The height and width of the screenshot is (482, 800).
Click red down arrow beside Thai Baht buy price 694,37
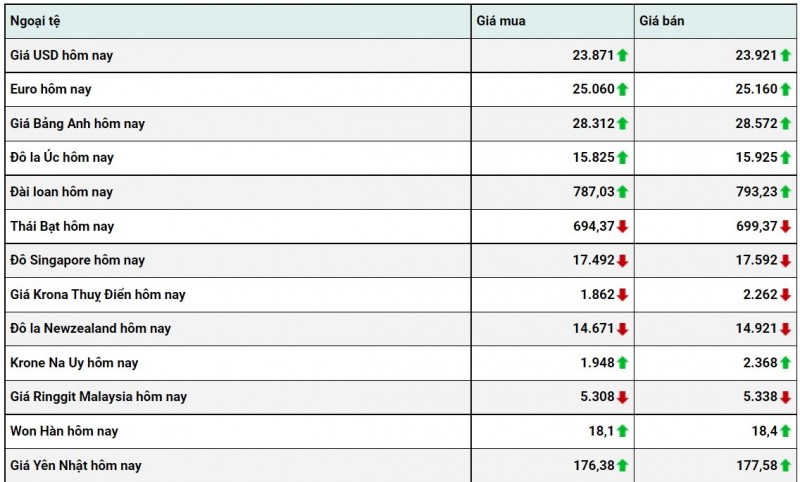point(622,227)
